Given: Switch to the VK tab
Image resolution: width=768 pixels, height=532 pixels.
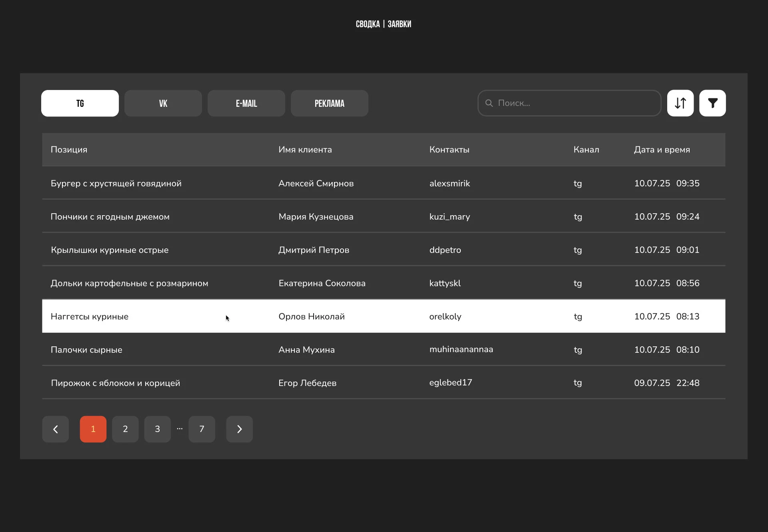Looking at the screenshot, I should 163,103.
